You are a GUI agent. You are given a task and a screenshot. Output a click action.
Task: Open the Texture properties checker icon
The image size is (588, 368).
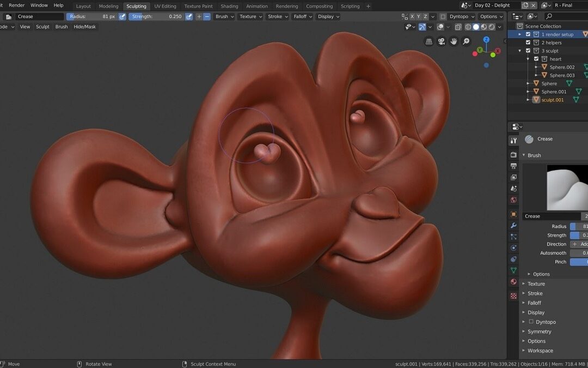tap(513, 296)
